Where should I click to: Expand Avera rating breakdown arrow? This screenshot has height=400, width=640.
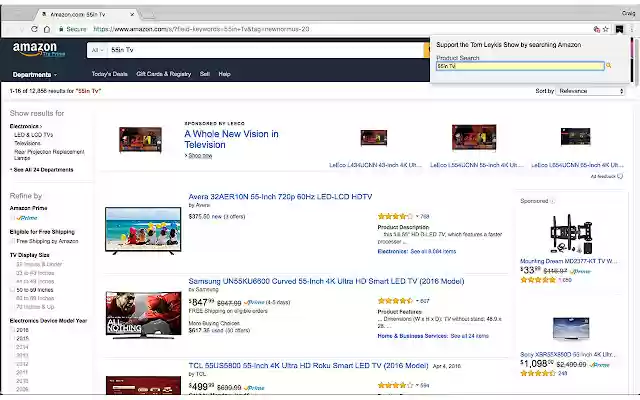point(417,216)
